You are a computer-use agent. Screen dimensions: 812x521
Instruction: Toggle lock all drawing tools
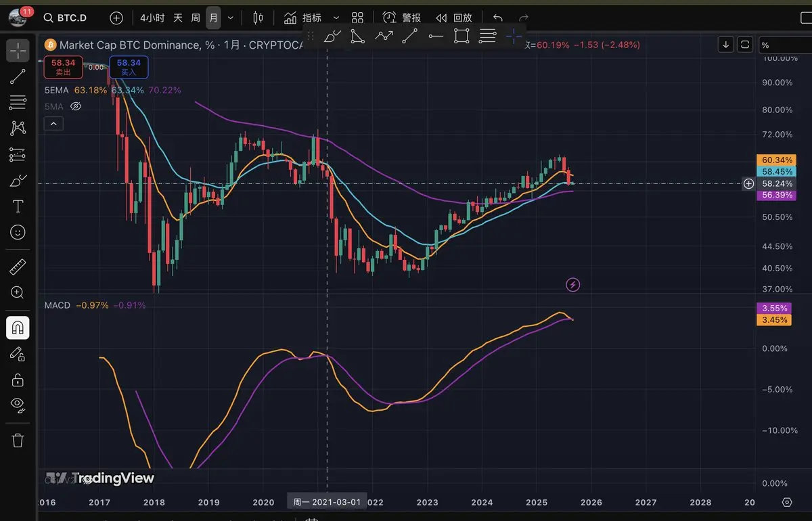18,380
